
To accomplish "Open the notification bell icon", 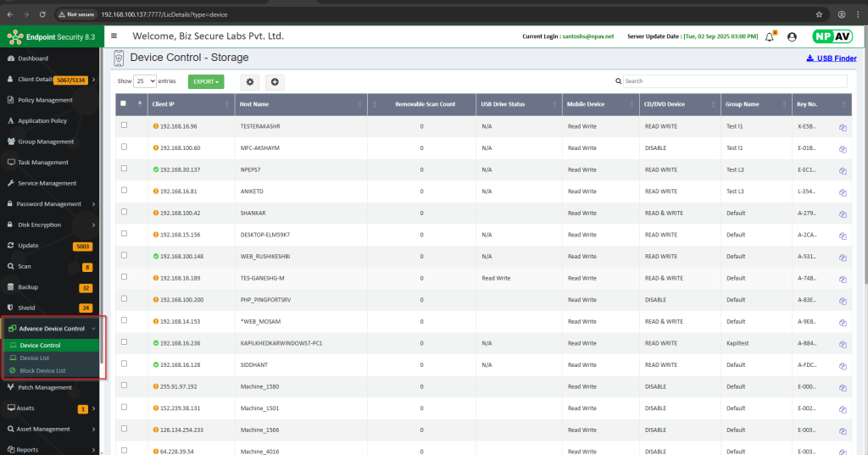I will [770, 36].
